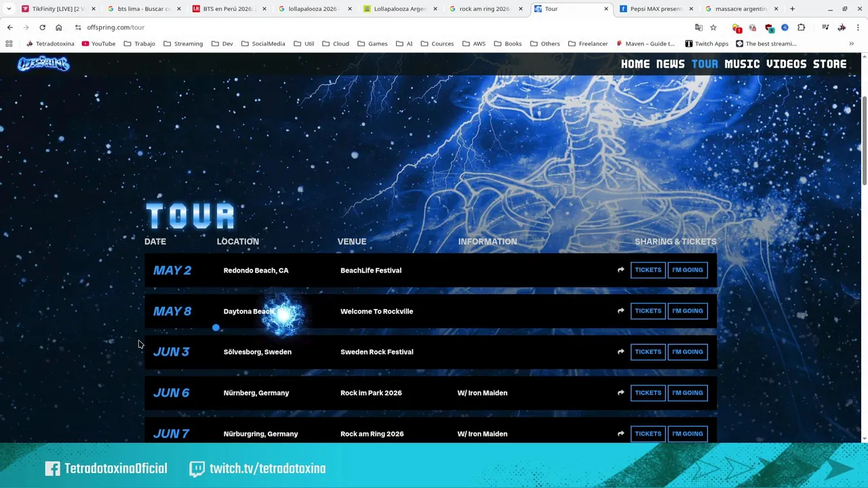The width and height of the screenshot is (868, 488).
Task: Buy tickets for BeachLife Festival May 2
Action: click(x=648, y=270)
